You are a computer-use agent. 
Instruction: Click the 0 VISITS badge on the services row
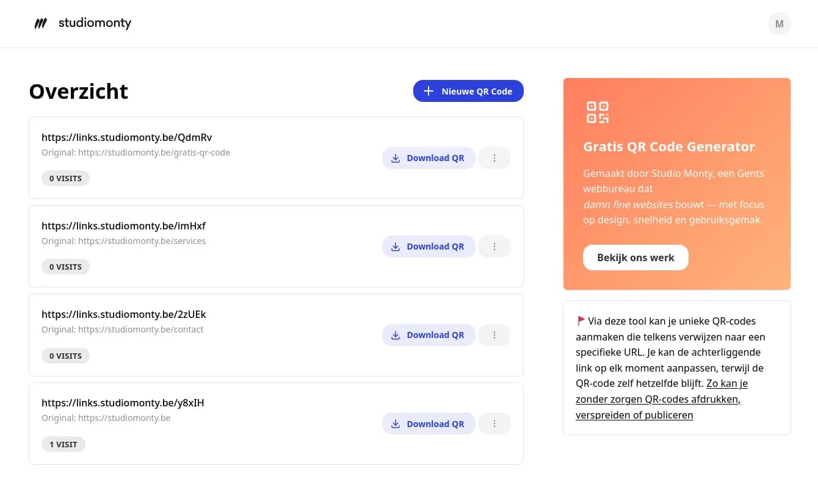point(65,266)
